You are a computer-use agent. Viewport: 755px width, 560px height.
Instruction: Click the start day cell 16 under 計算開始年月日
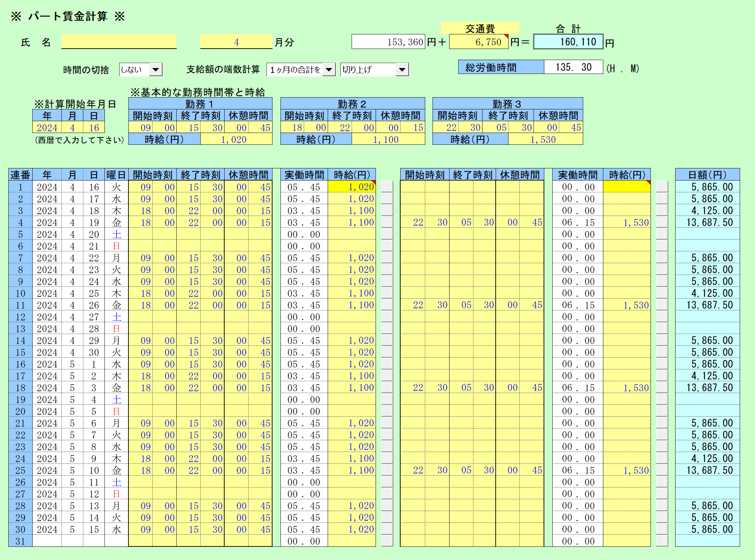click(94, 127)
